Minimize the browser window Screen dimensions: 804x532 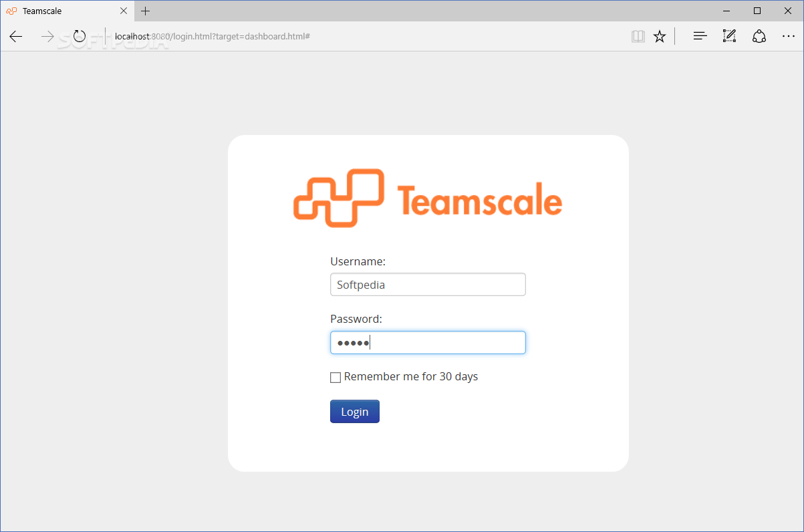[726, 11]
